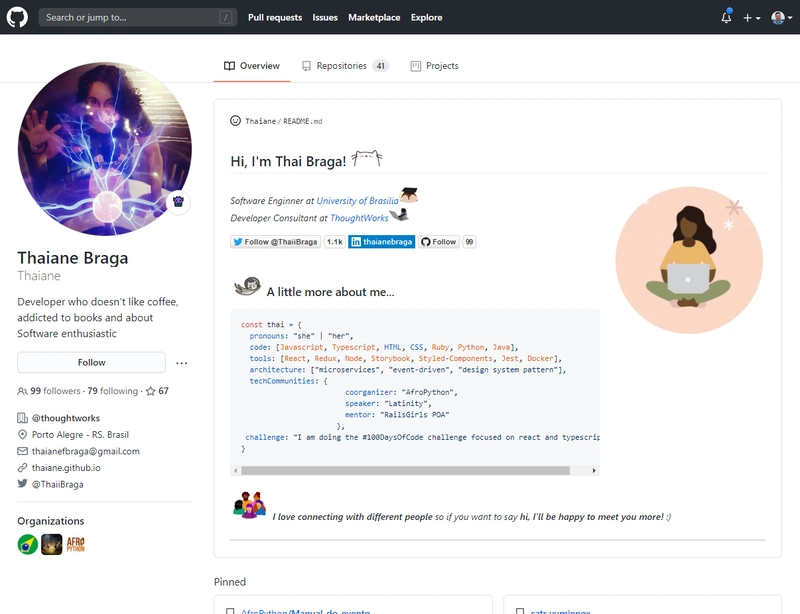Image resolution: width=800 pixels, height=614 pixels.
Task: Open the 99 followers list
Action: tap(55, 391)
